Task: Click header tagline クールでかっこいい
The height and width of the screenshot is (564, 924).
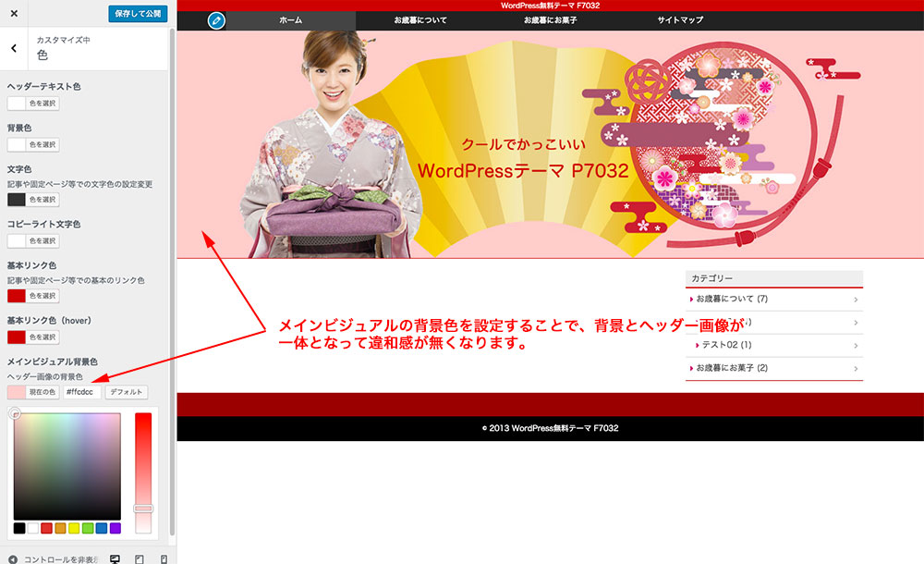Action: (x=523, y=144)
